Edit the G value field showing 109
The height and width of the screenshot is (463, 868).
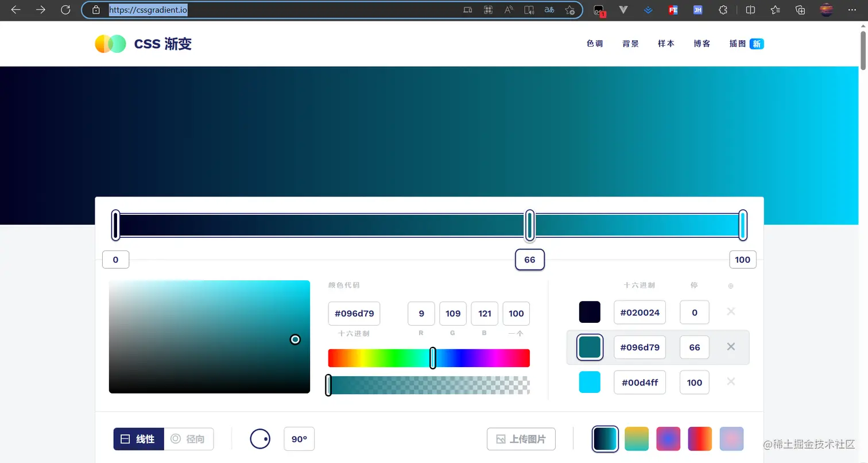[x=453, y=314]
